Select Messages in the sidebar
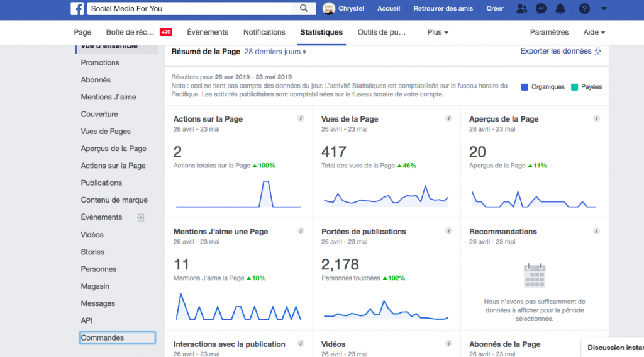The height and width of the screenshot is (357, 644). [x=97, y=303]
